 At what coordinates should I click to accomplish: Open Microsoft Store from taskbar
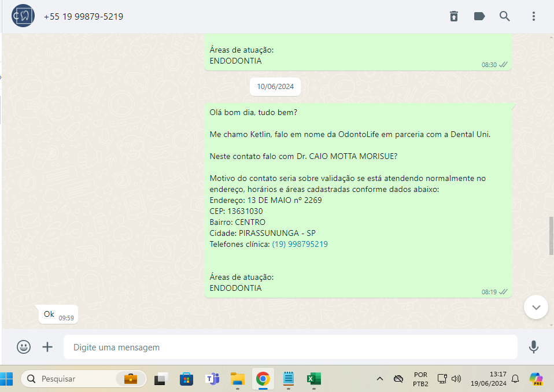tap(187, 379)
